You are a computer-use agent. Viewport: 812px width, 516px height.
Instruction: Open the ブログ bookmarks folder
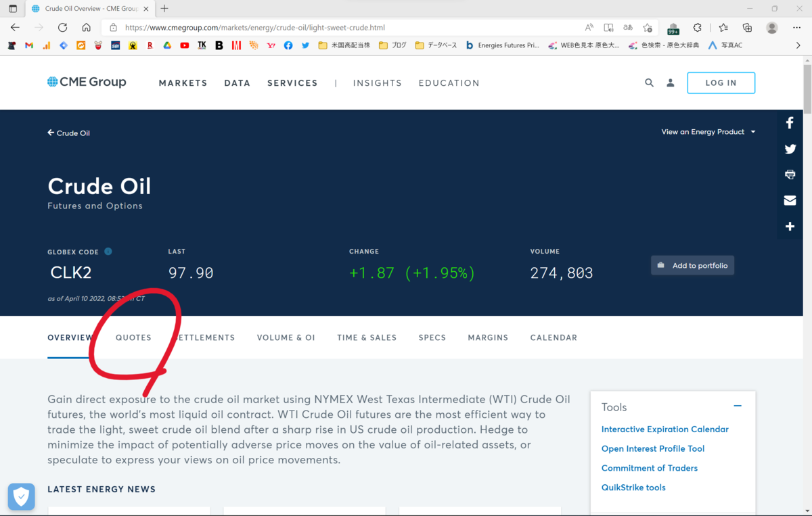[x=393, y=45]
